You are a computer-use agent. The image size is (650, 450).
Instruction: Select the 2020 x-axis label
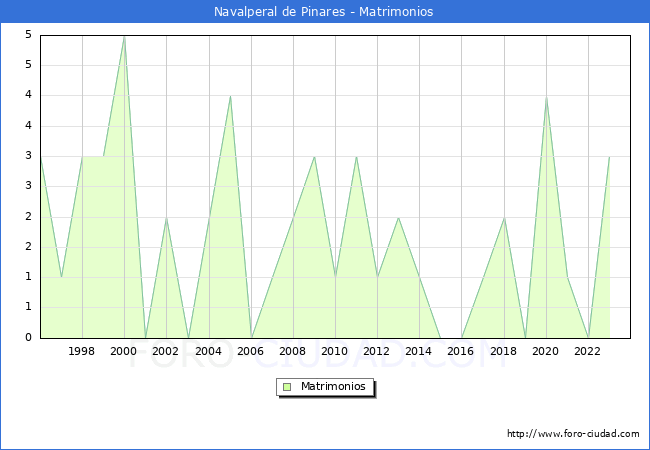(x=545, y=351)
